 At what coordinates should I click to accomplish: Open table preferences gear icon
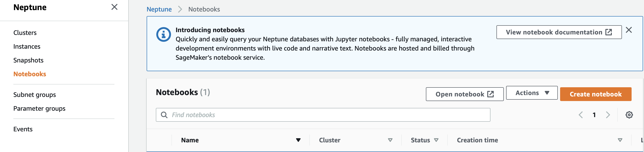[x=629, y=115]
